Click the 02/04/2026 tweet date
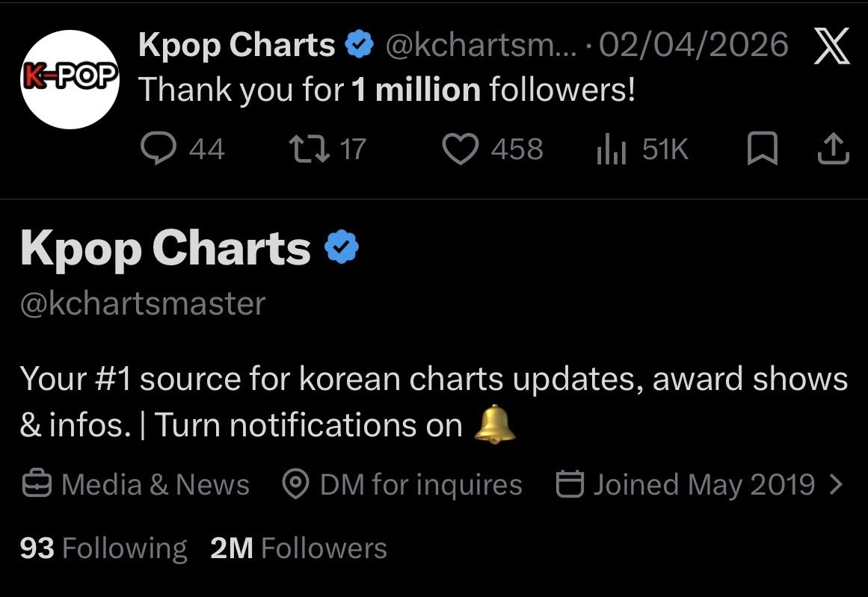Screen dimensions: 868x597 pos(694,45)
